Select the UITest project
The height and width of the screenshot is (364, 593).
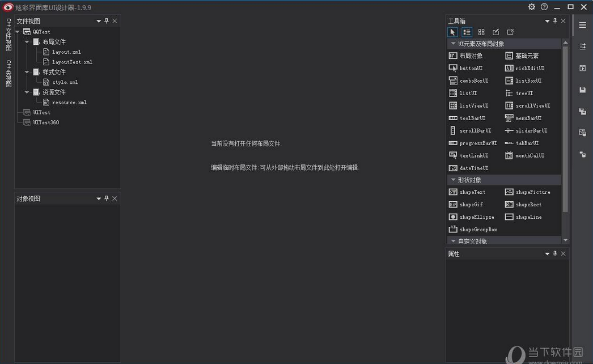[x=37, y=113]
